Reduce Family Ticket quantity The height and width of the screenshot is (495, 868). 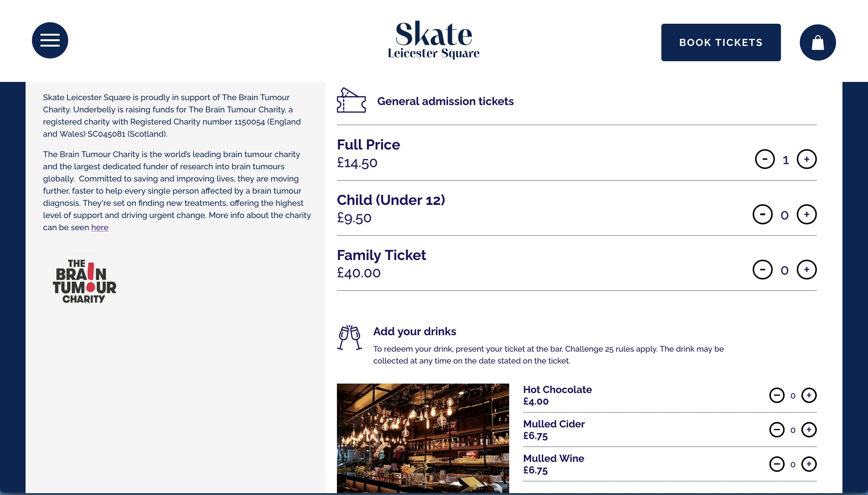coord(762,270)
